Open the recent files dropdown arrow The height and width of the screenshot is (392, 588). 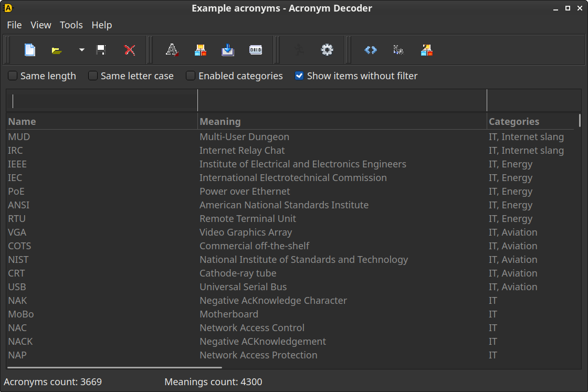tap(81, 50)
